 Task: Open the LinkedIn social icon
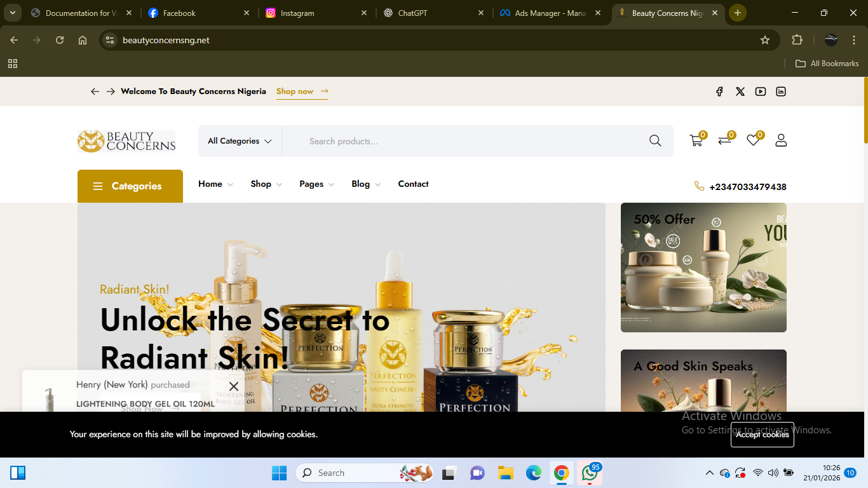[x=781, y=91]
